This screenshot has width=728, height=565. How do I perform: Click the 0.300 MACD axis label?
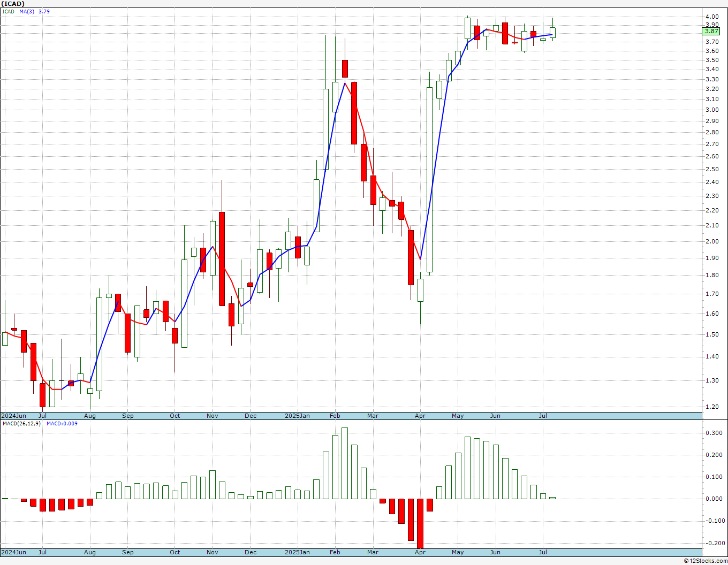[714, 433]
